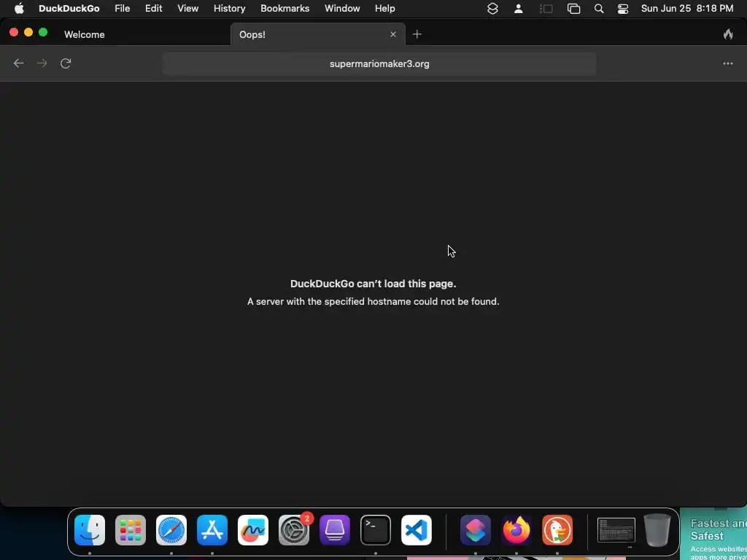The image size is (747, 560).
Task: Open Spotlight search in menu bar
Action: pyautogui.click(x=599, y=9)
